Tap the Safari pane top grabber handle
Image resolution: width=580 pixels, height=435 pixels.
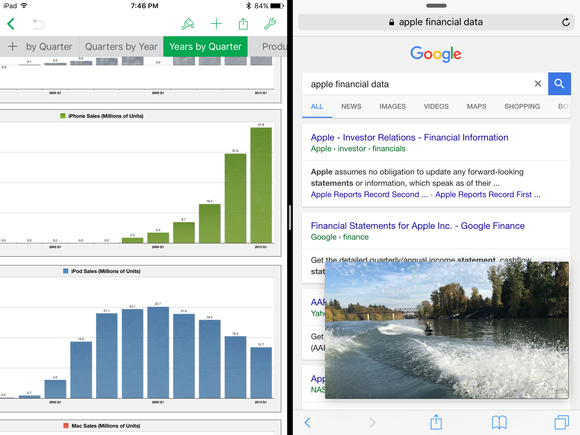436,6
